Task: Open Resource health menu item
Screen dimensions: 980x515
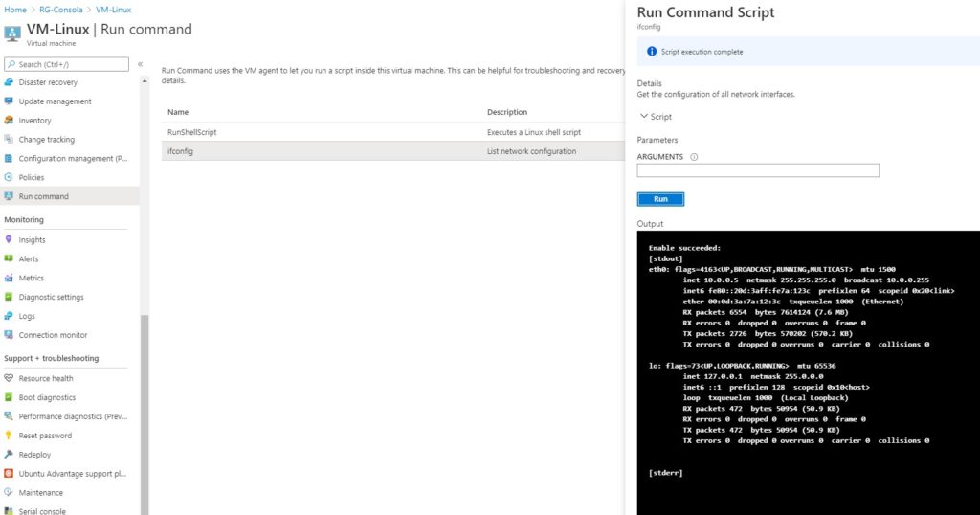Action: (46, 378)
